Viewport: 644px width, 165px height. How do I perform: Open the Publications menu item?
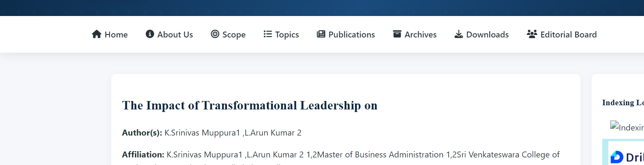[346, 35]
